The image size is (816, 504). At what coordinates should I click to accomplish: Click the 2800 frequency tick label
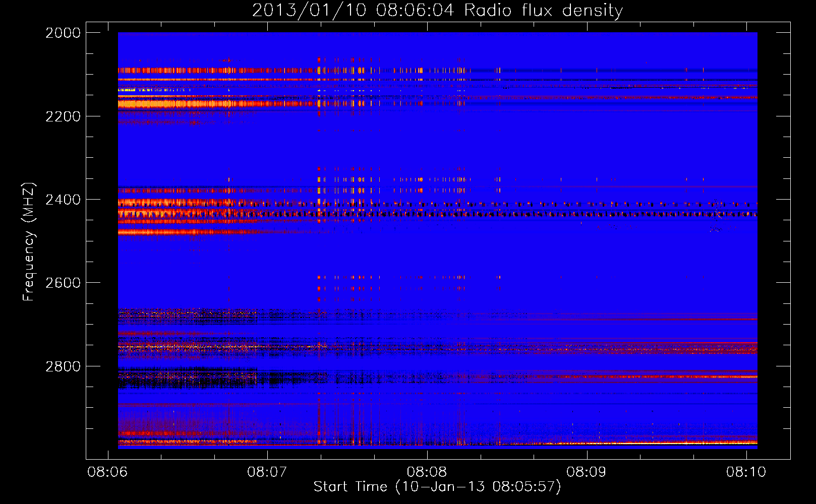click(x=63, y=366)
